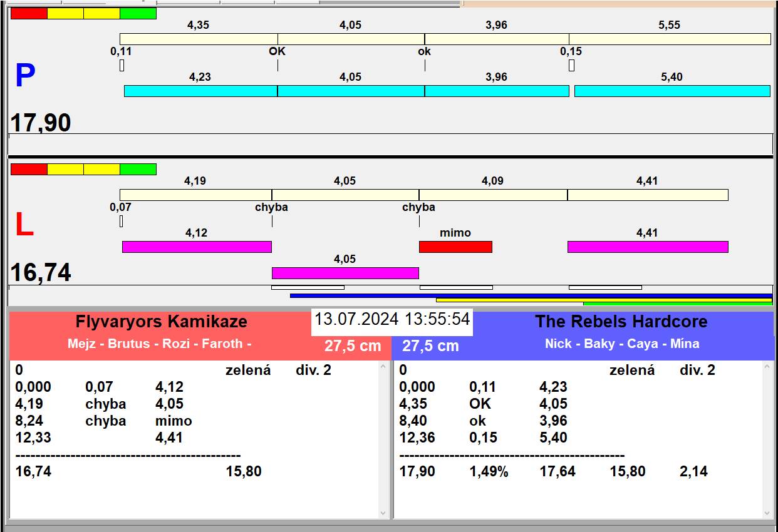Click the red 'mimo' bar in lane L
778x532 pixels.
click(x=455, y=247)
